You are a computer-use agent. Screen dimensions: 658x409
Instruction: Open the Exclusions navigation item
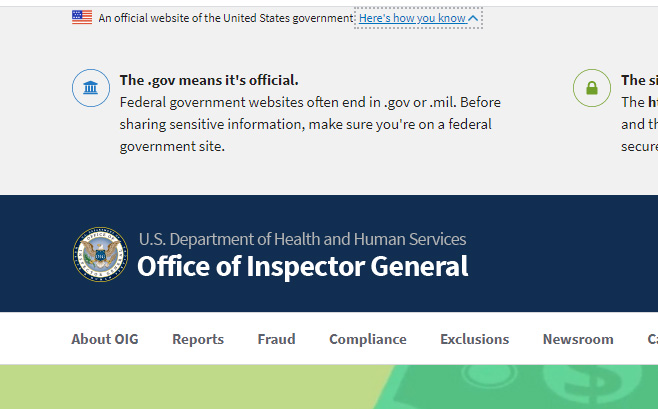pyautogui.click(x=474, y=339)
